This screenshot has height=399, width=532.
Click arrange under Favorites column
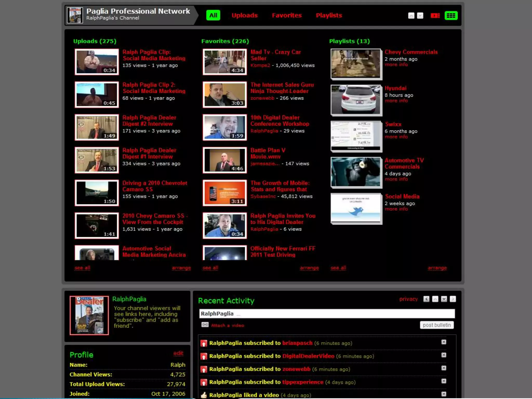(x=309, y=268)
